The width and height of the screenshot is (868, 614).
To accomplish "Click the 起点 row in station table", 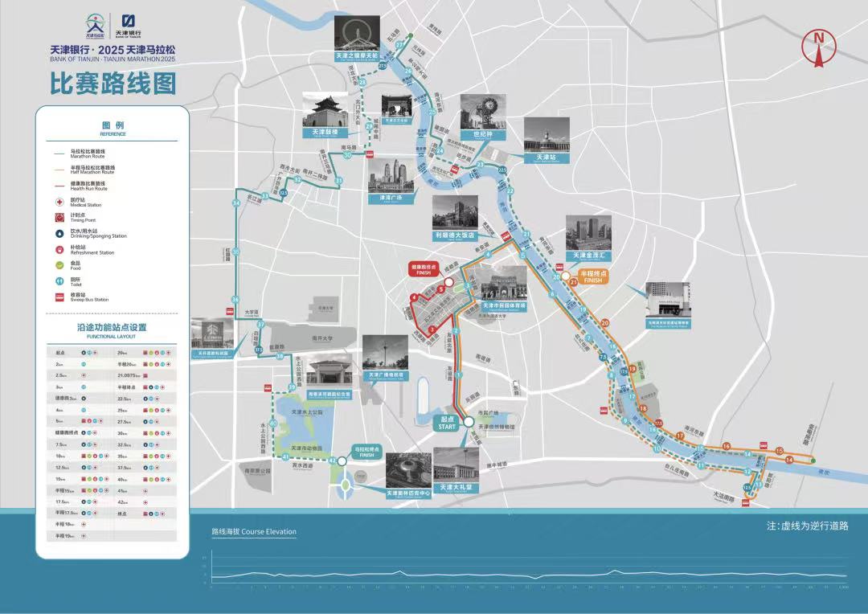I will [x=80, y=352].
